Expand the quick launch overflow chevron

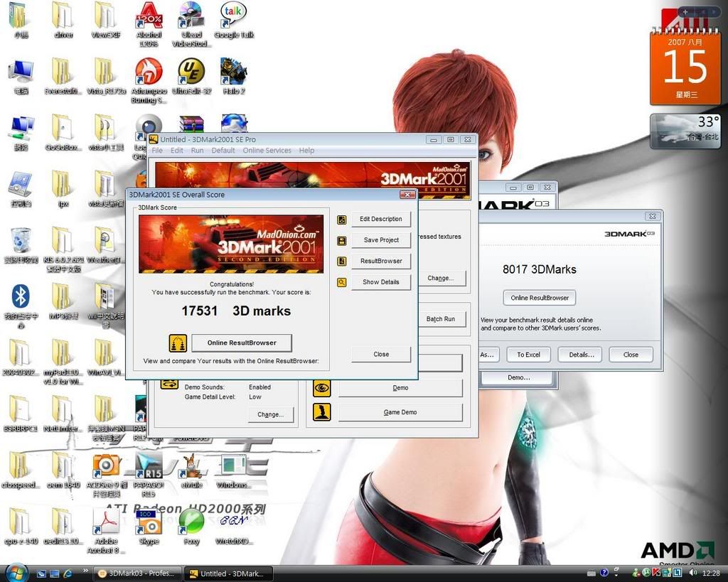(85, 570)
